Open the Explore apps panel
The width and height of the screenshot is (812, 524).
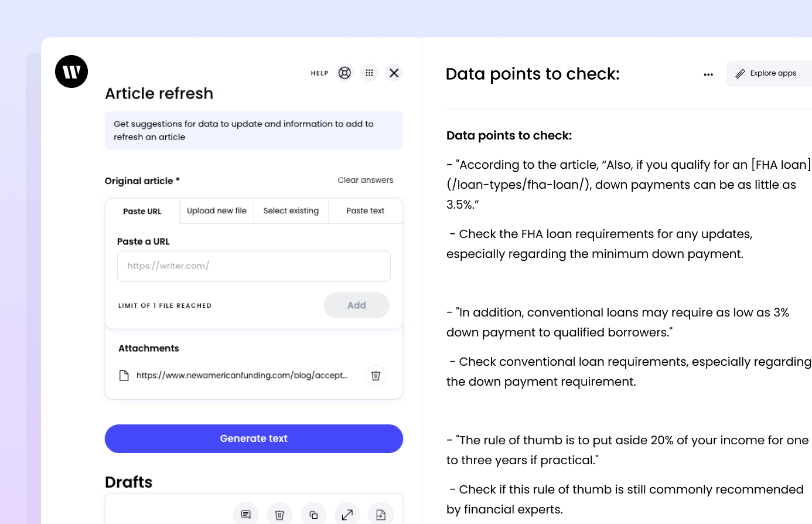point(768,73)
